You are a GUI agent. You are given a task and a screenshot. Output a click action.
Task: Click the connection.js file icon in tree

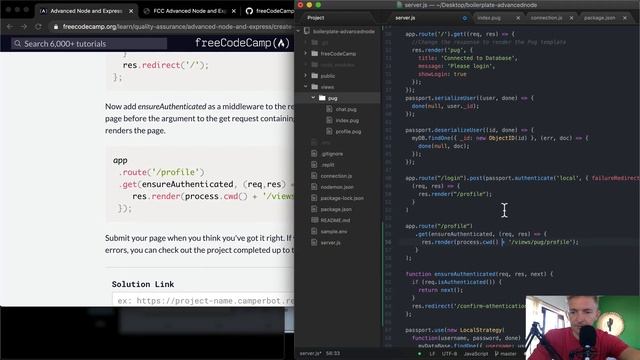[x=314, y=176]
